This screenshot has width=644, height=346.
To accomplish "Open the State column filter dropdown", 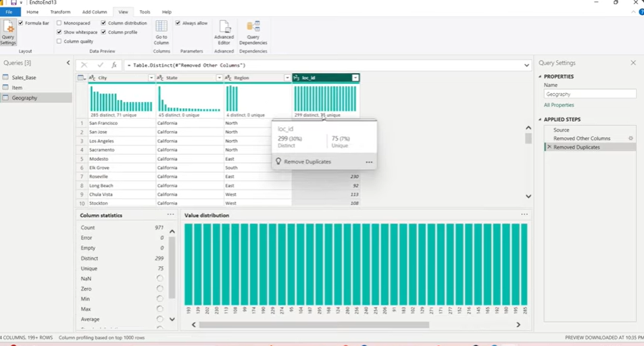I will tap(220, 78).
